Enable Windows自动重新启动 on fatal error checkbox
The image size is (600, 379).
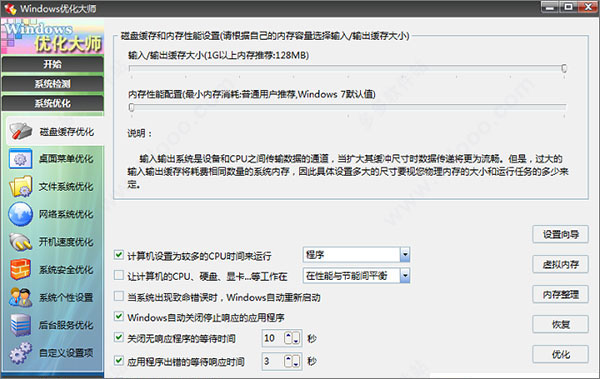(119, 296)
